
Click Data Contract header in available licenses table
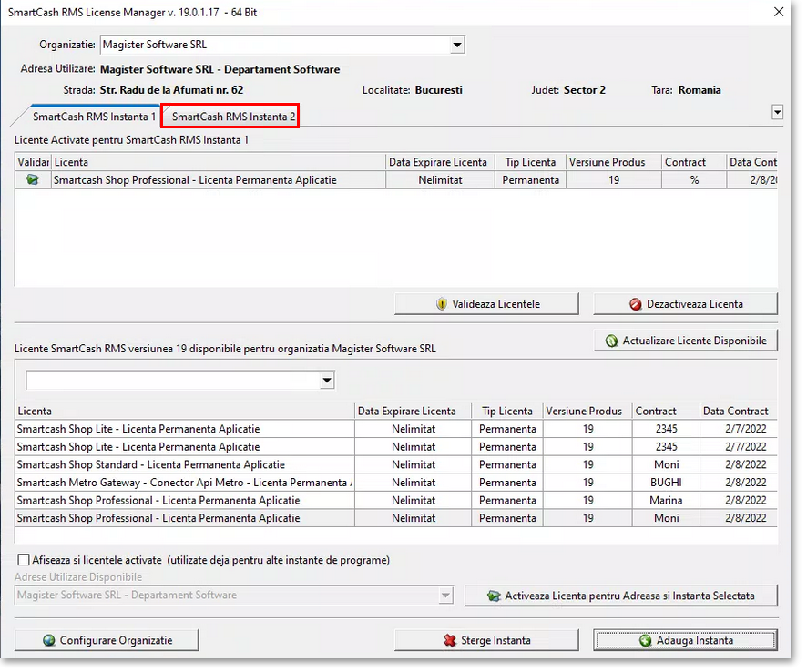(x=739, y=412)
